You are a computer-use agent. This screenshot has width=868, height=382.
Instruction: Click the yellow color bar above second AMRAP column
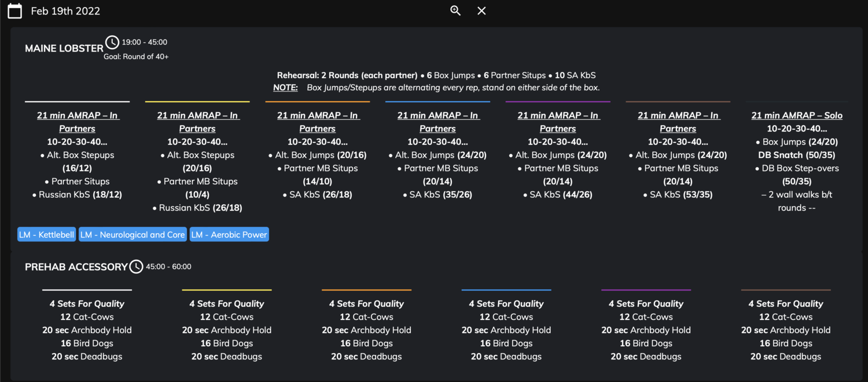tap(197, 102)
